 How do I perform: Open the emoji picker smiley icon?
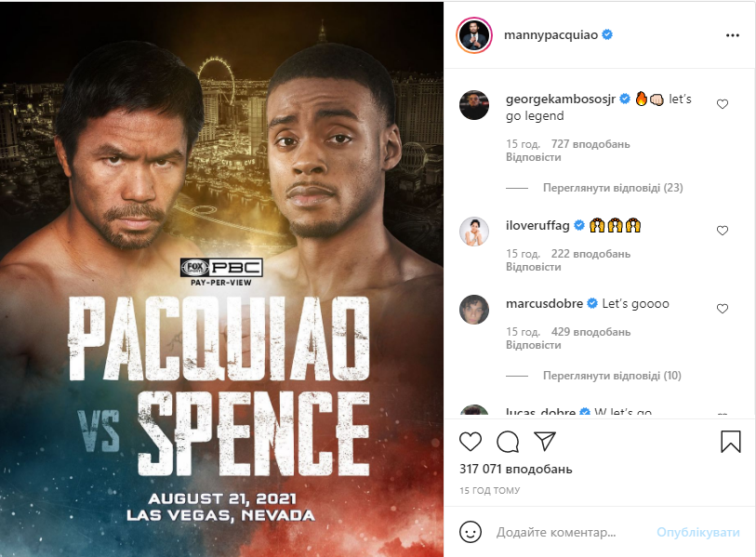coord(471,533)
